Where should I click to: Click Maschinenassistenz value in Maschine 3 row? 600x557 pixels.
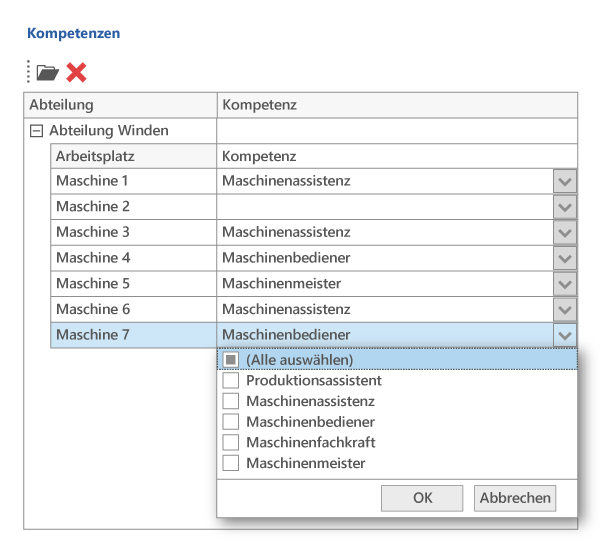[x=286, y=232]
